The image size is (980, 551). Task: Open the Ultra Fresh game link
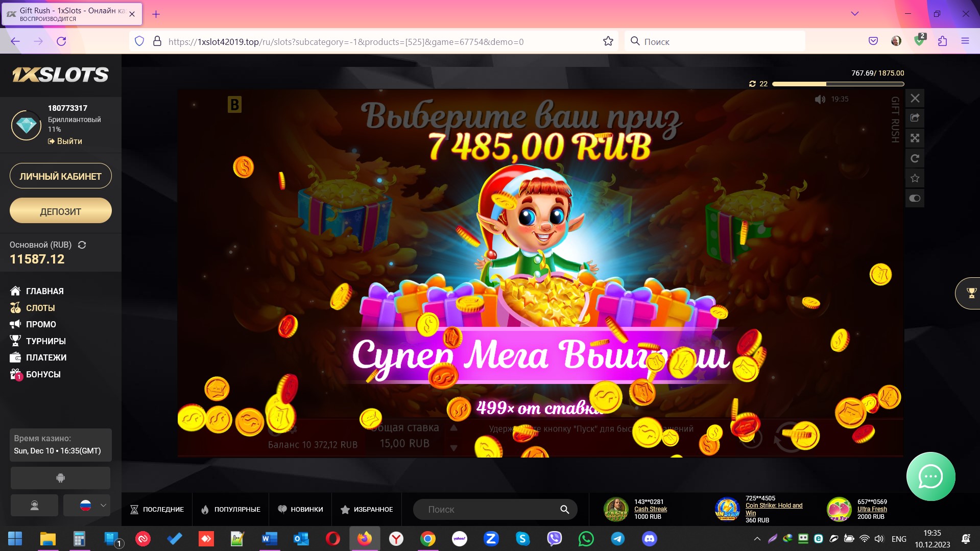tap(872, 509)
